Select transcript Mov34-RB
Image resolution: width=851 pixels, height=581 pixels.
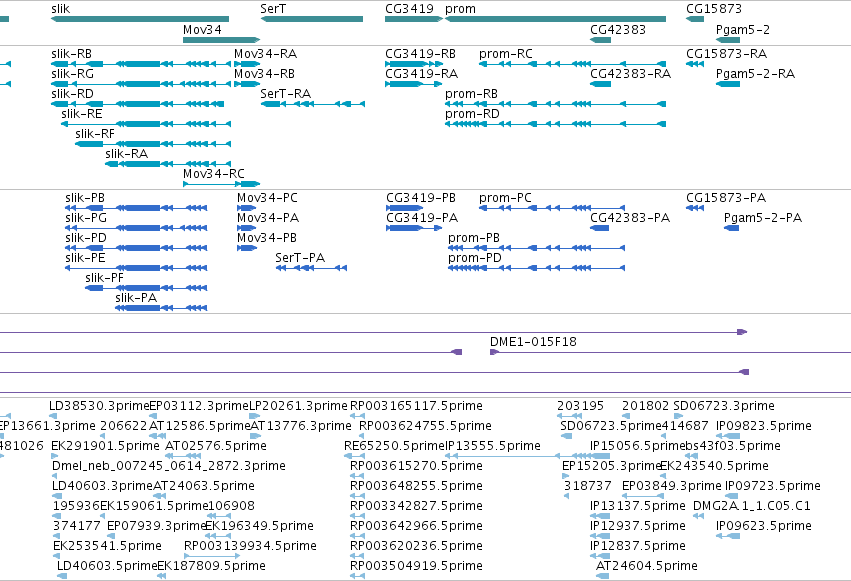[247, 84]
